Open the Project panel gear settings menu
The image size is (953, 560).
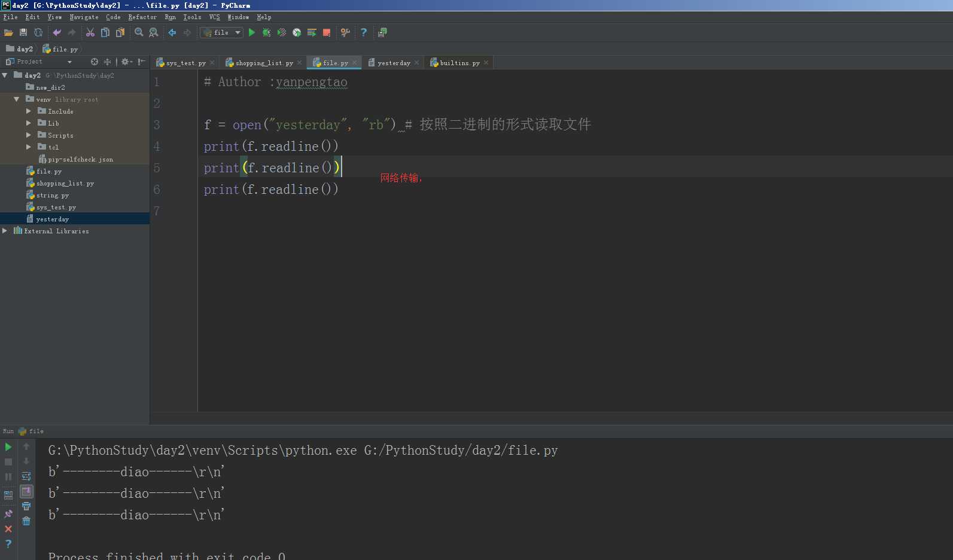(127, 62)
